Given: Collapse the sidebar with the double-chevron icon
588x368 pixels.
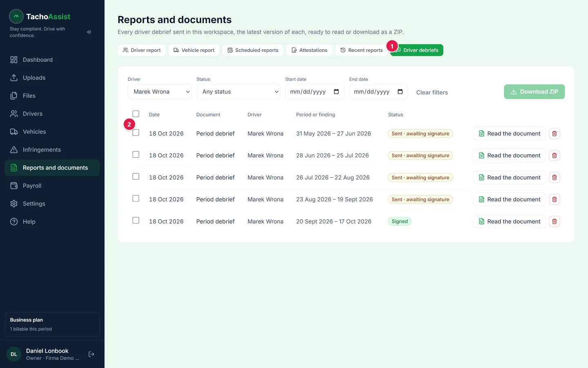Looking at the screenshot, I should [x=89, y=32].
